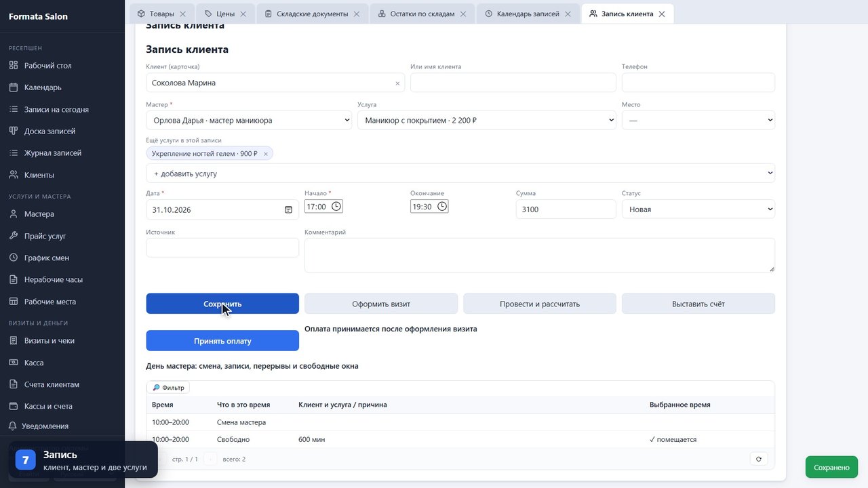The width and height of the screenshot is (868, 488).
Task: Open Календарь via its sidebar icon
Action: 13,87
